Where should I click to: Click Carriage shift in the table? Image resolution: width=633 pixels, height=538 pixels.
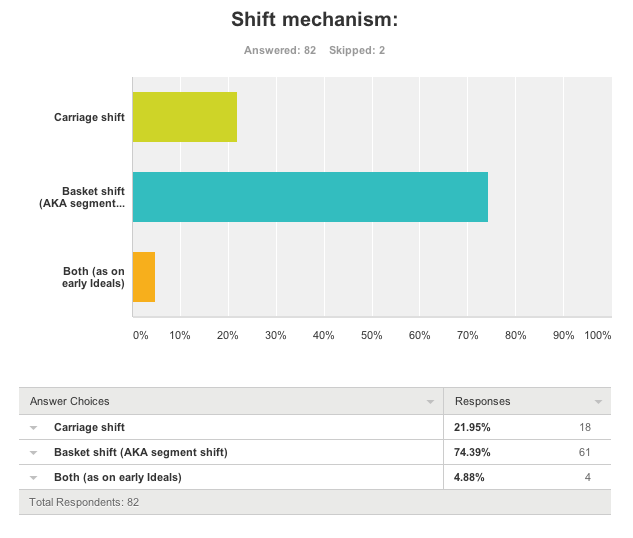click(x=89, y=428)
